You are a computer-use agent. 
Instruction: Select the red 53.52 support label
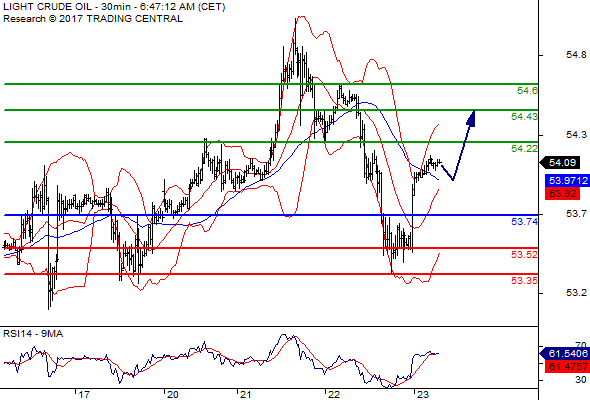[x=524, y=255]
